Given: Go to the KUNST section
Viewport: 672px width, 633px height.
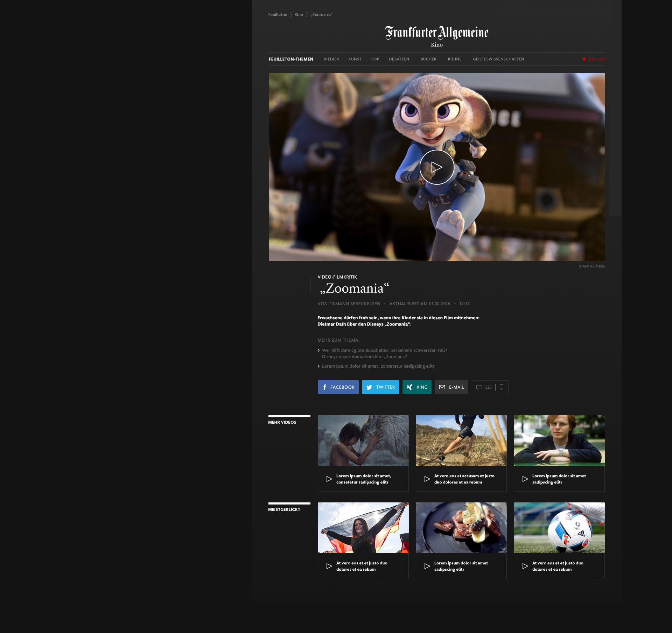Looking at the screenshot, I should coord(355,59).
